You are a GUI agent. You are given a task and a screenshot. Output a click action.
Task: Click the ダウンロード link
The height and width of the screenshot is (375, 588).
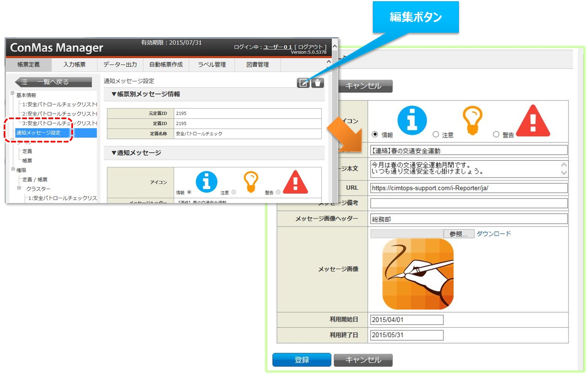(494, 234)
